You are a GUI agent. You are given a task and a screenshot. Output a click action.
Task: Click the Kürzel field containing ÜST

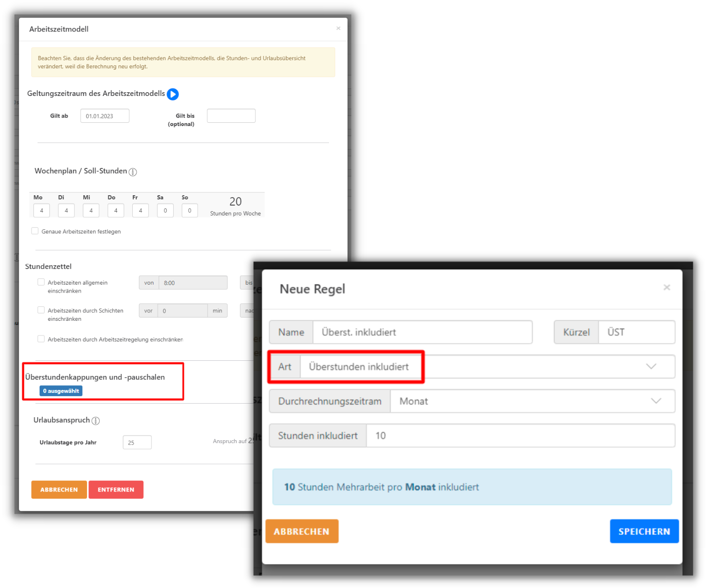coord(637,332)
